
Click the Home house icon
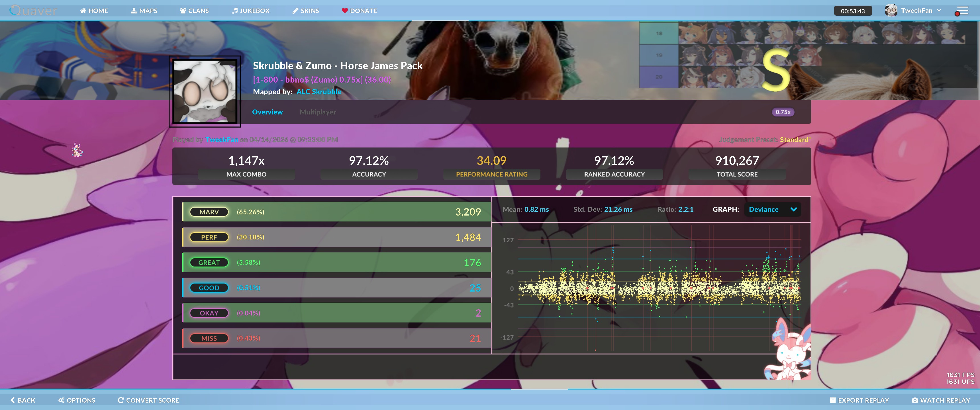pos(83,11)
